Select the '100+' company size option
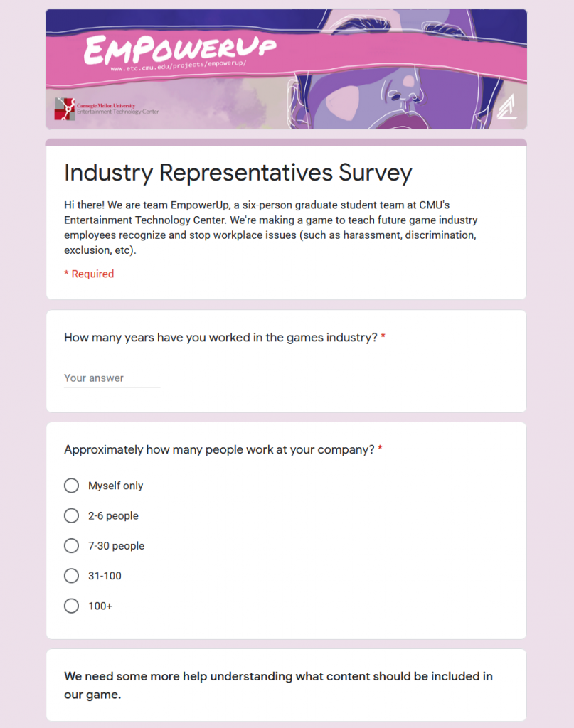 pyautogui.click(x=72, y=606)
